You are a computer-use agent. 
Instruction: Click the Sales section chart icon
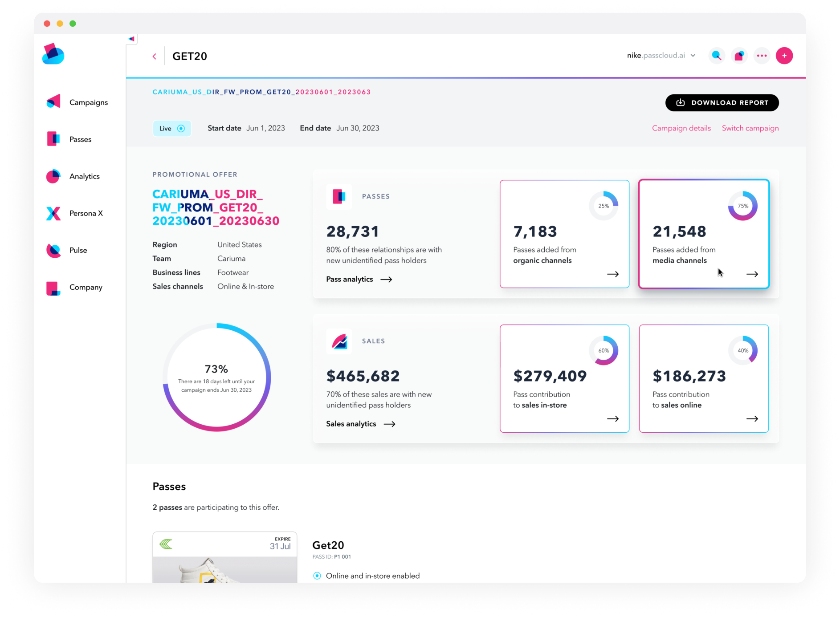tap(339, 341)
